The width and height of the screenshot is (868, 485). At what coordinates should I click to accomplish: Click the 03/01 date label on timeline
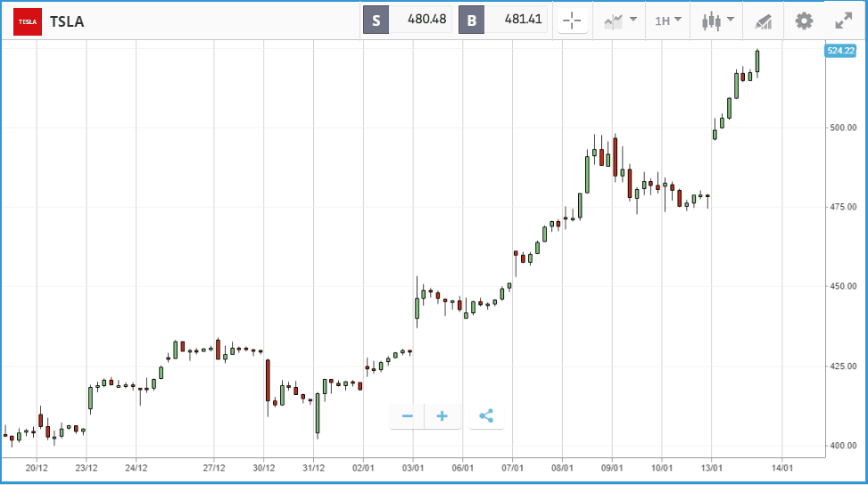pos(412,468)
